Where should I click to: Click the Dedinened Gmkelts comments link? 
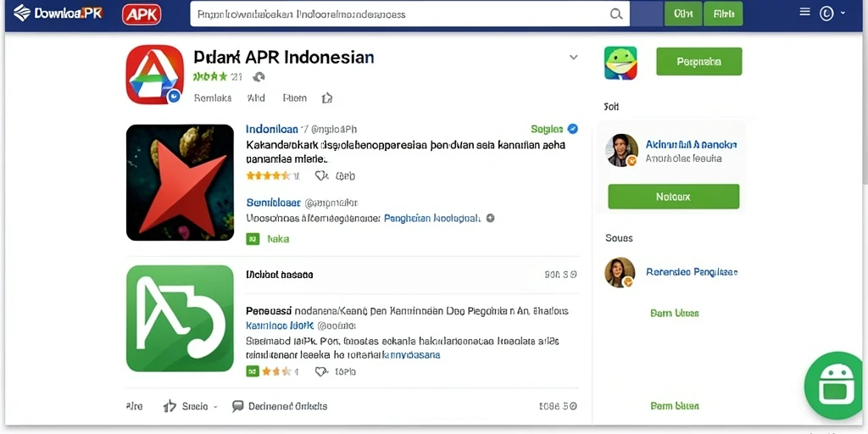click(288, 406)
